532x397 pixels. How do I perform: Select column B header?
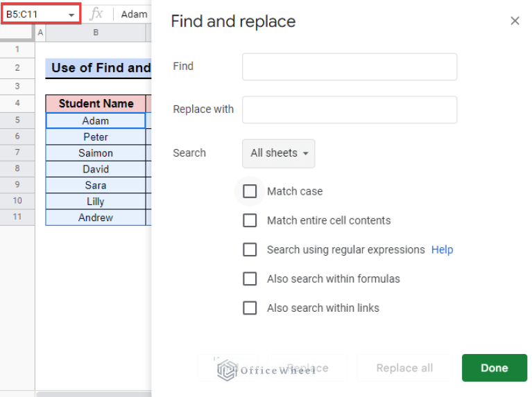pyautogui.click(x=96, y=33)
